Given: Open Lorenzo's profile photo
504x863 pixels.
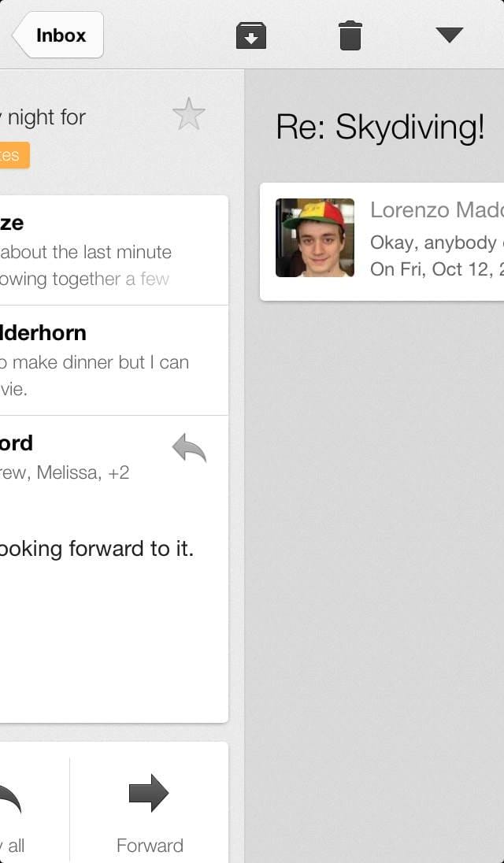Looking at the screenshot, I should click(315, 238).
